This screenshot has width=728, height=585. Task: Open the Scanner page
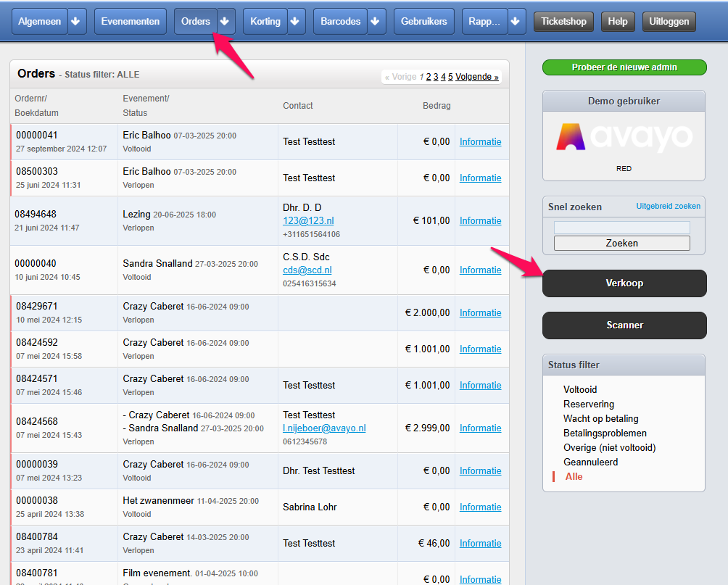pyautogui.click(x=624, y=325)
